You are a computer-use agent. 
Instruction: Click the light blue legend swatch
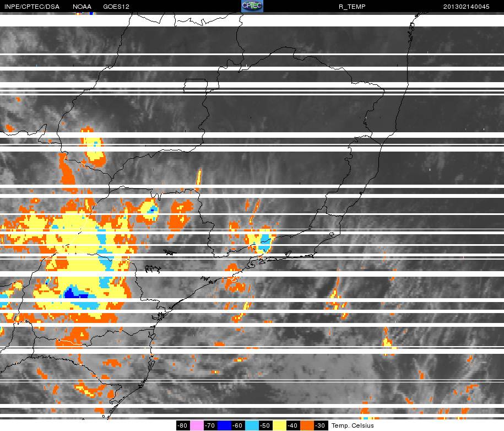252,425
